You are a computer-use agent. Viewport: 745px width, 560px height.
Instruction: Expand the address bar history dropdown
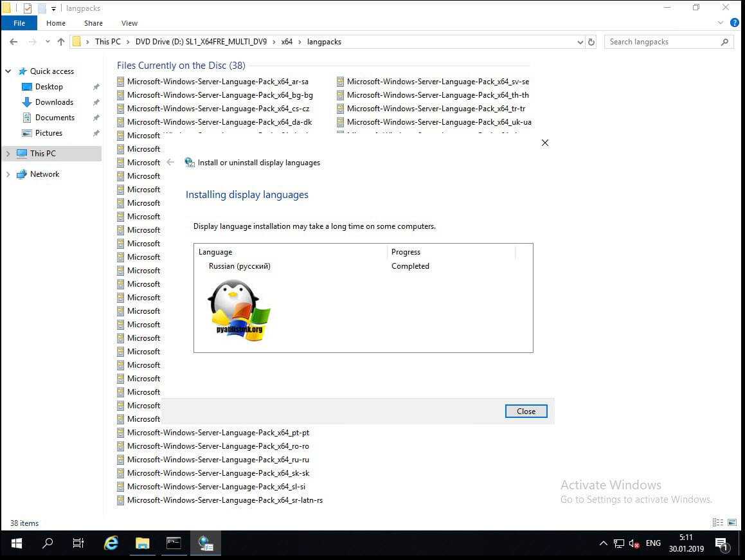tap(580, 42)
